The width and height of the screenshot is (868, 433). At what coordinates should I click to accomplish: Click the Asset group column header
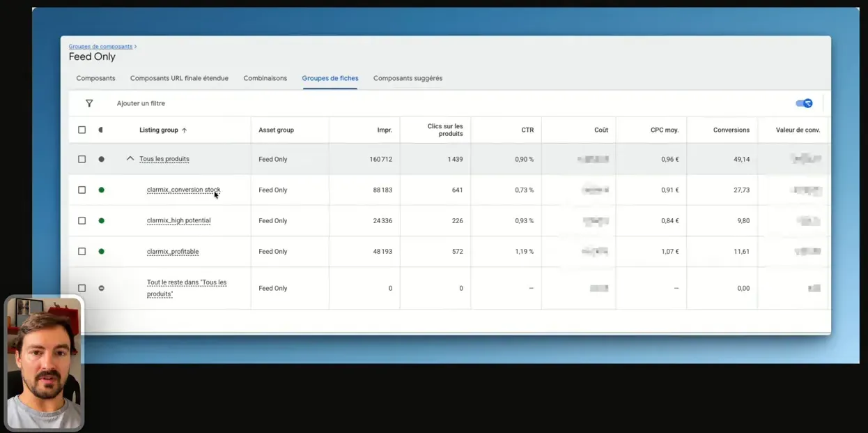point(276,130)
